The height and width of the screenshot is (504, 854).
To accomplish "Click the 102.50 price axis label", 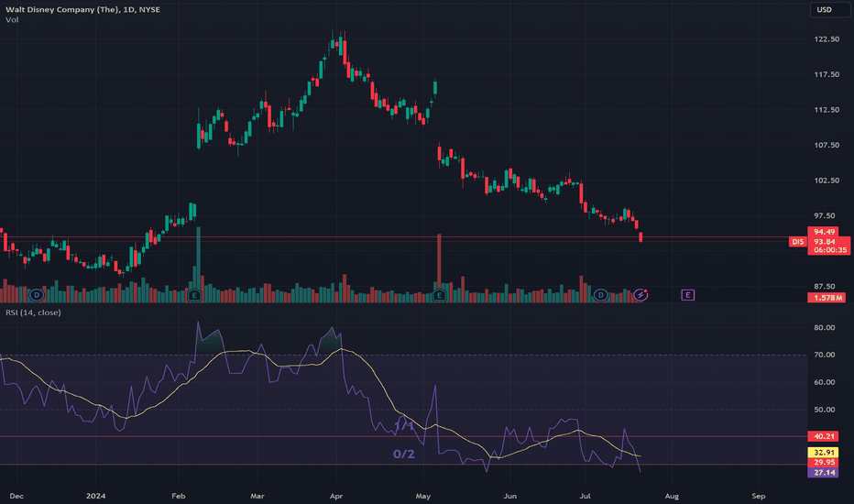I will (827, 181).
